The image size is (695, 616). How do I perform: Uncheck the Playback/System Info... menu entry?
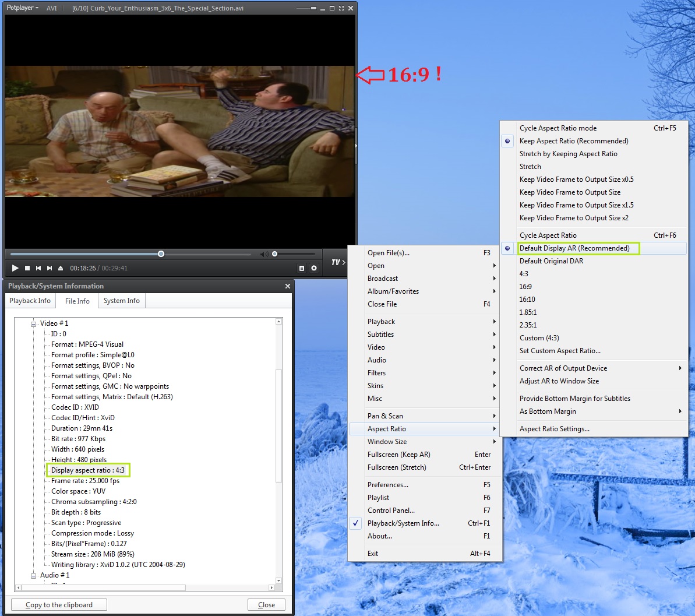click(x=425, y=523)
